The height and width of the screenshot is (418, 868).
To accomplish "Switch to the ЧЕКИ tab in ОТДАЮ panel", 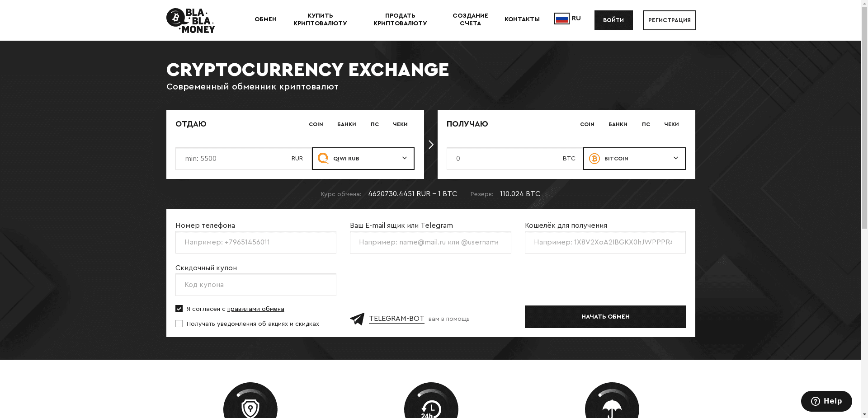I will (400, 124).
